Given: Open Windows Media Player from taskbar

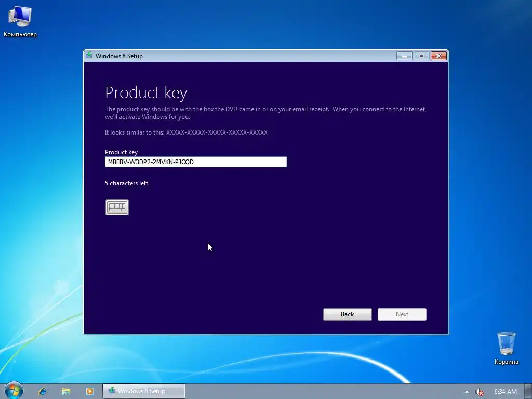Looking at the screenshot, I should pyautogui.click(x=89, y=391).
